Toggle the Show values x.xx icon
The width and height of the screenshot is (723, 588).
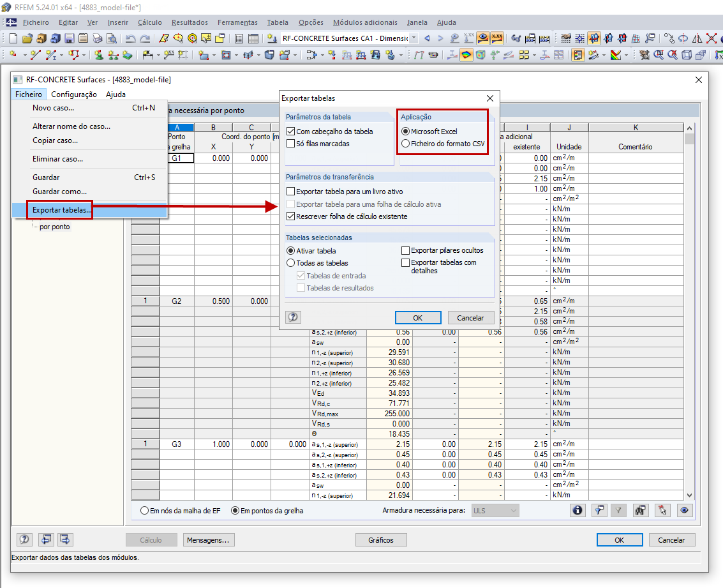coord(497,38)
